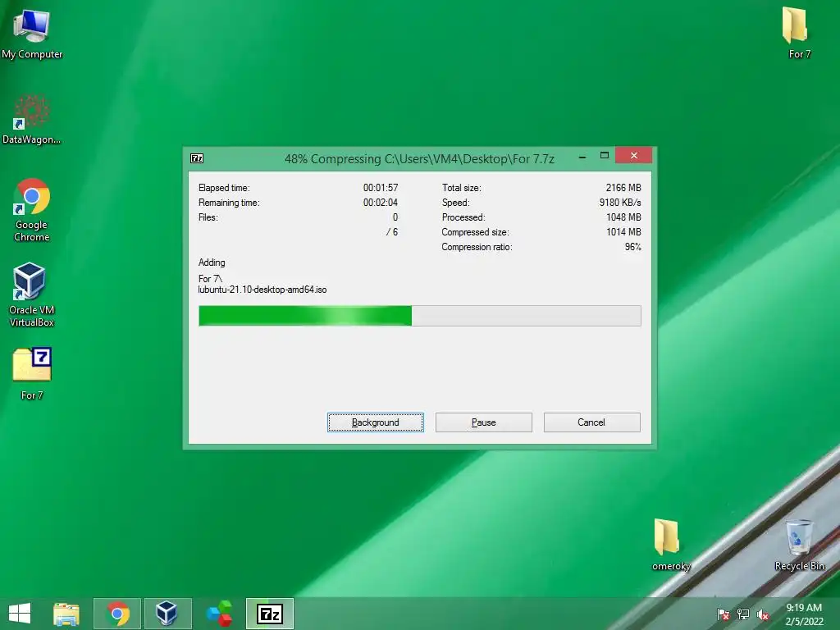Open the colorful cubes app in taskbar
The image size is (840, 630).
tap(220, 614)
